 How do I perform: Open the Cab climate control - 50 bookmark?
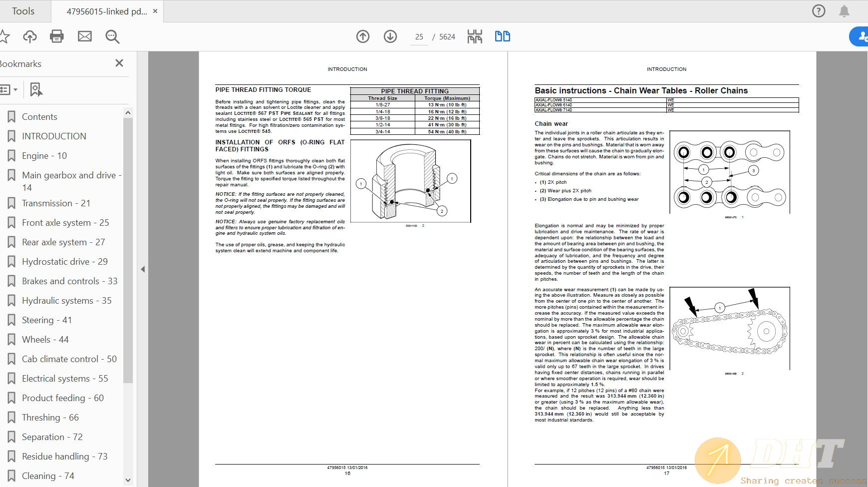click(69, 359)
